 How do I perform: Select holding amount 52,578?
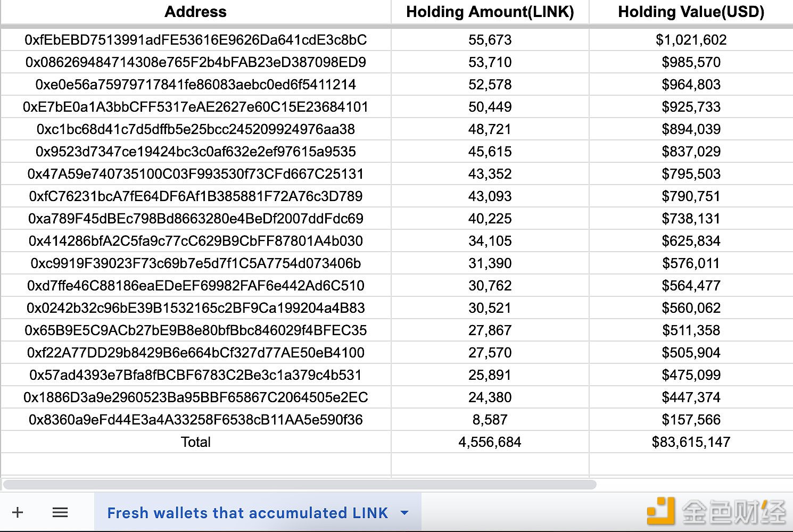tap(490, 85)
